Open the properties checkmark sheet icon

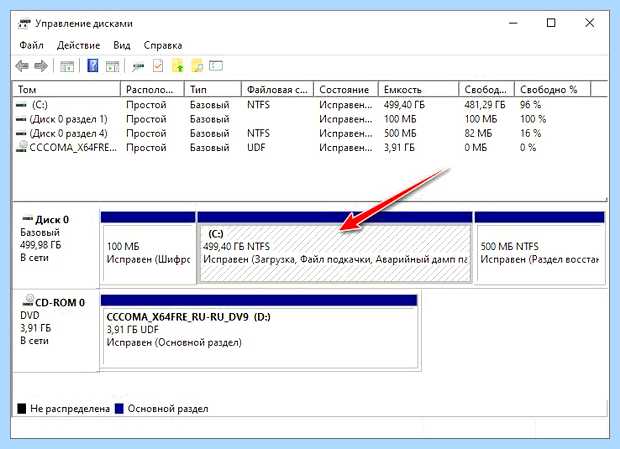click(158, 66)
